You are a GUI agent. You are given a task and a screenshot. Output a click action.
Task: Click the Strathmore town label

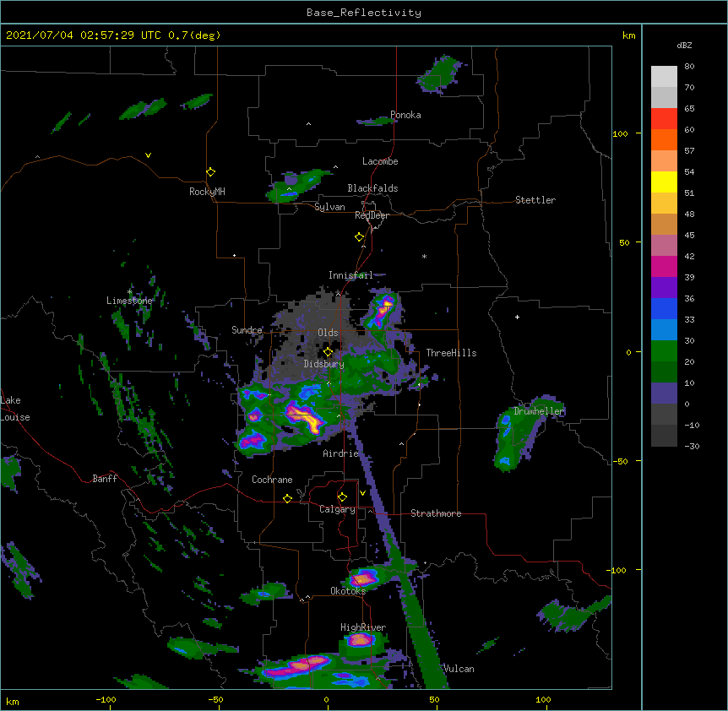click(x=436, y=513)
